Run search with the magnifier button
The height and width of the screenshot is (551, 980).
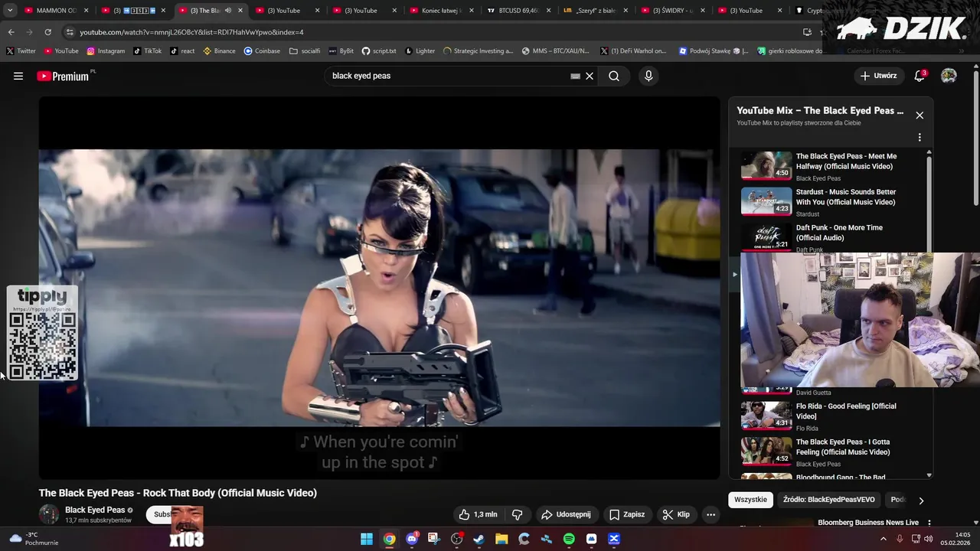pyautogui.click(x=614, y=76)
